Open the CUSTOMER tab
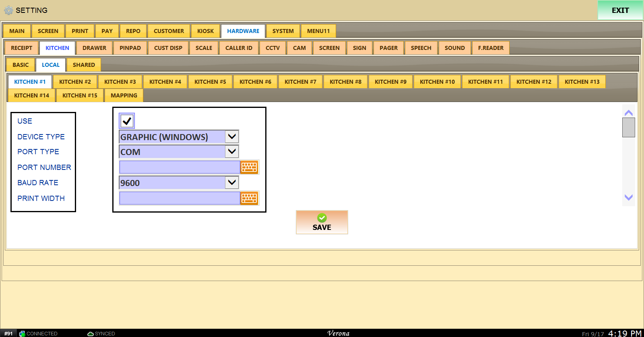Image resolution: width=644 pixels, height=337 pixels. click(x=169, y=31)
